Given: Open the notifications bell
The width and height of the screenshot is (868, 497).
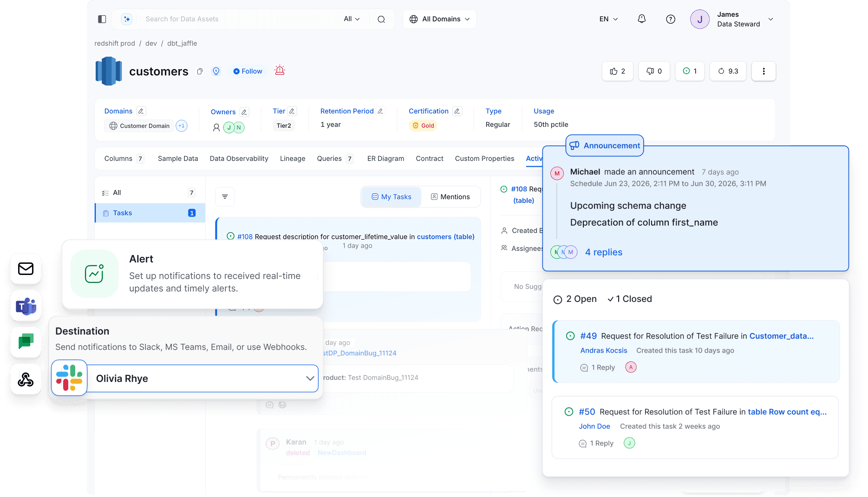Looking at the screenshot, I should (x=641, y=19).
